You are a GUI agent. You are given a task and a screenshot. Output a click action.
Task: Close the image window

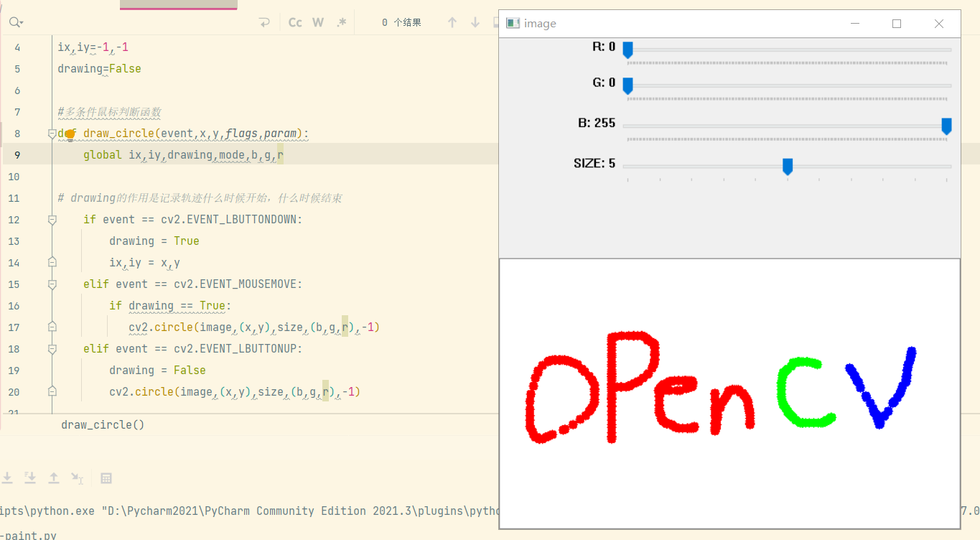pos(939,24)
